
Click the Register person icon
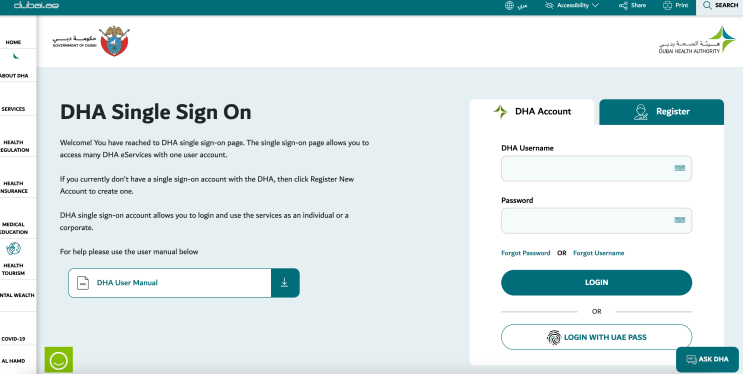pos(641,112)
